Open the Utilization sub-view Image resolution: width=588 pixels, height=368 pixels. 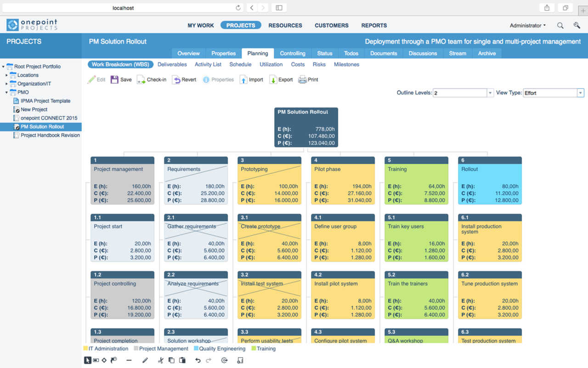coord(271,64)
